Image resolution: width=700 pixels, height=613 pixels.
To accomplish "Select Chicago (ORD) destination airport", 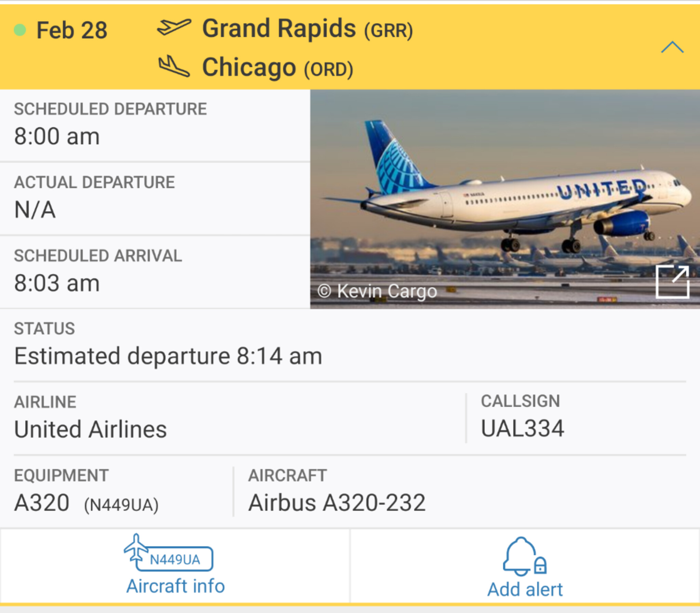I will pos(277,67).
